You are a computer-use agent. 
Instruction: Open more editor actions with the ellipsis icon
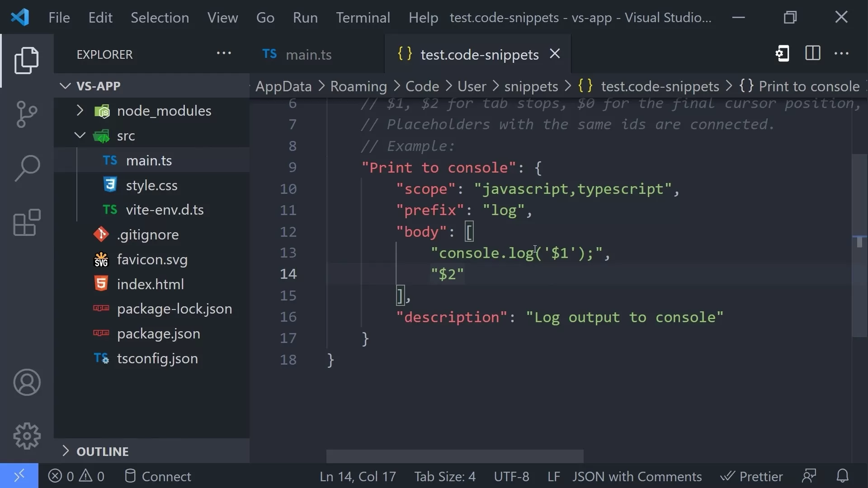point(842,53)
